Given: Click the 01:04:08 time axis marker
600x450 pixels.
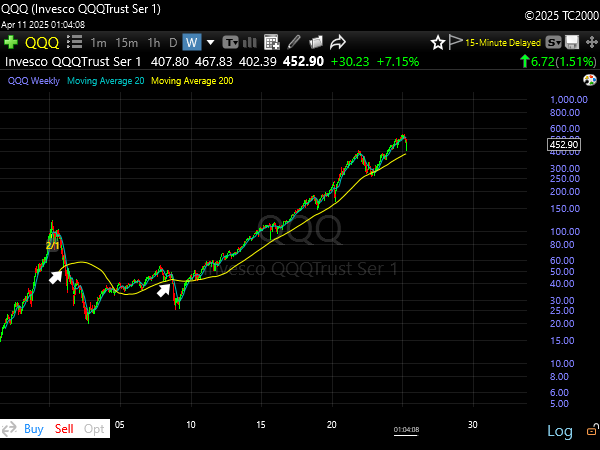Looking at the screenshot, I should [x=406, y=430].
